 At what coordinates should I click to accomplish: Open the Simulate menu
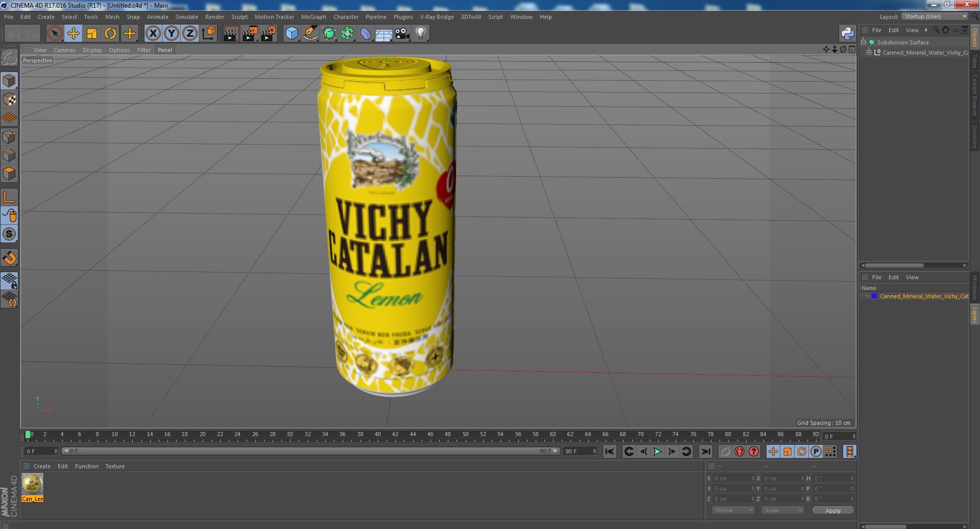click(x=187, y=17)
